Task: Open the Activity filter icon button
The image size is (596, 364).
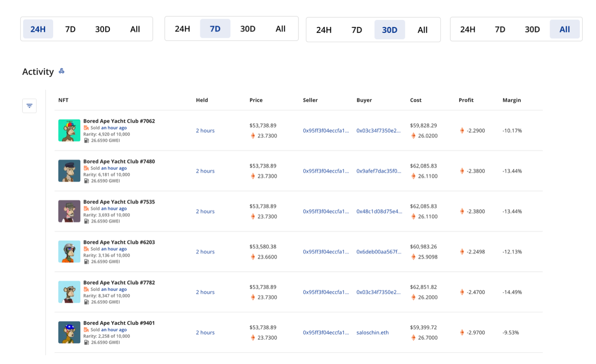Action: click(29, 106)
